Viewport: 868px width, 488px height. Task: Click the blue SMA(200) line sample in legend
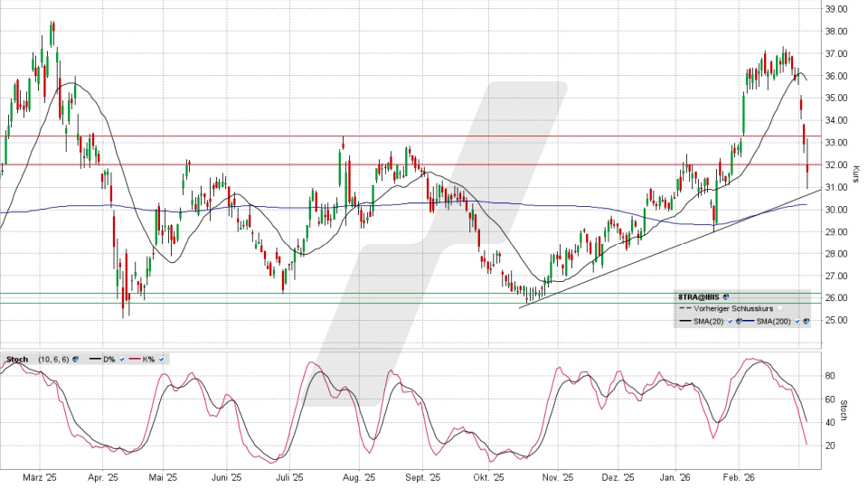pyautogui.click(x=750, y=320)
